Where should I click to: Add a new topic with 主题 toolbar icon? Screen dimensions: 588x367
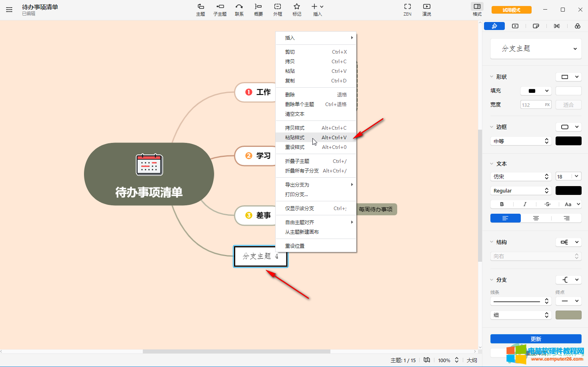click(x=201, y=10)
